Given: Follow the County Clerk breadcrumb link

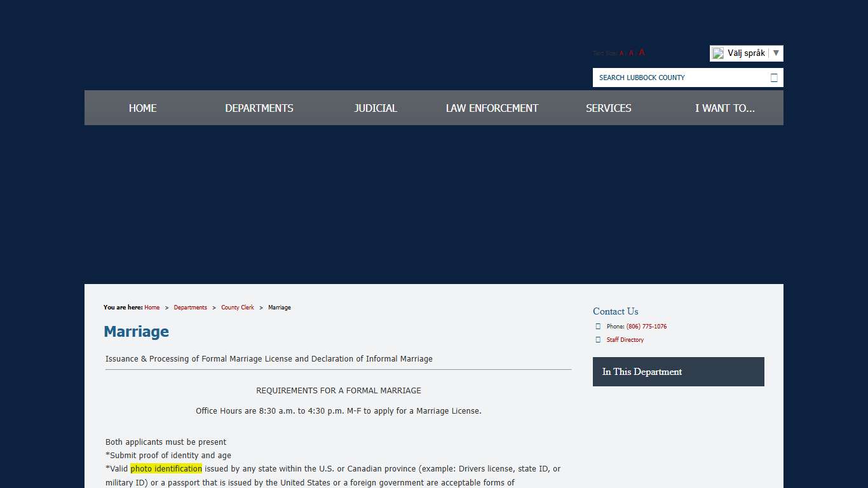Looking at the screenshot, I should tap(238, 308).
